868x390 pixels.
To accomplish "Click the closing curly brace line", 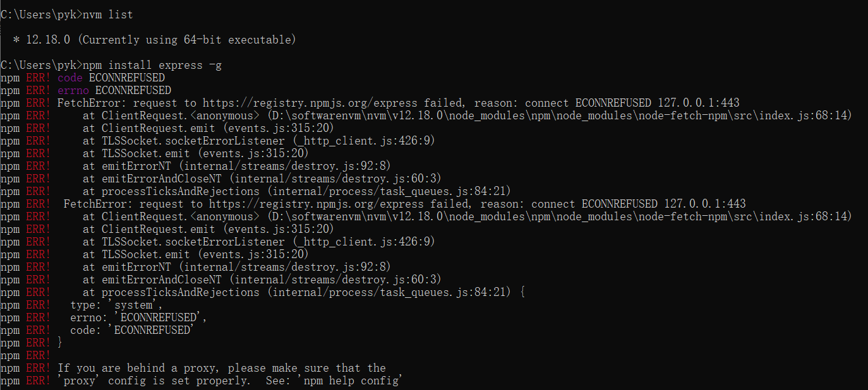I will point(60,343).
